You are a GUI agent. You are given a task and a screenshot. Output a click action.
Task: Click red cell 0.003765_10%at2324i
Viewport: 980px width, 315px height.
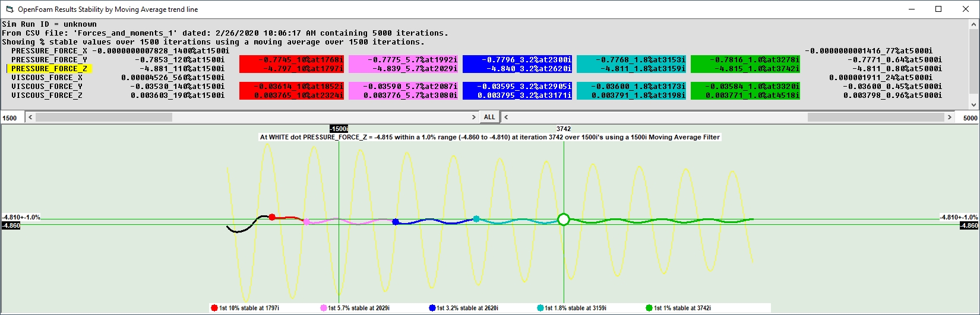pyautogui.click(x=292, y=96)
